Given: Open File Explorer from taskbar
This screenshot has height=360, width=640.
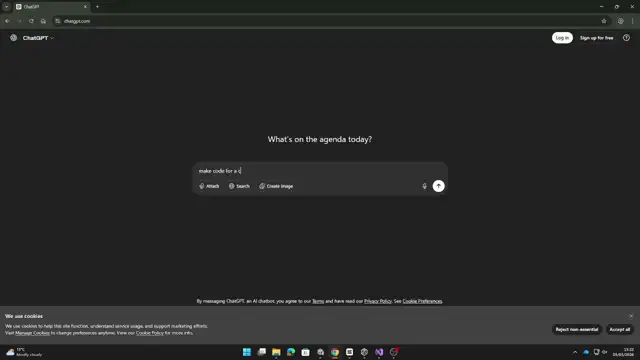Looking at the screenshot, I should [276, 352].
